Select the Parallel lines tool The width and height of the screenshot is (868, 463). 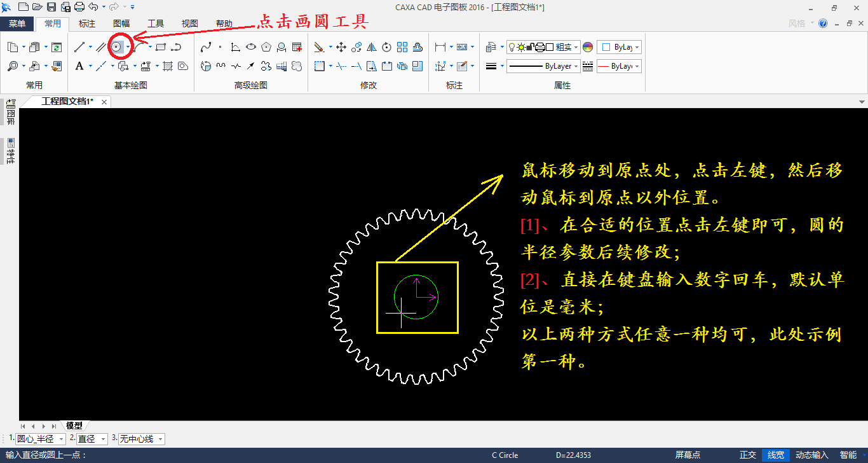tap(100, 47)
